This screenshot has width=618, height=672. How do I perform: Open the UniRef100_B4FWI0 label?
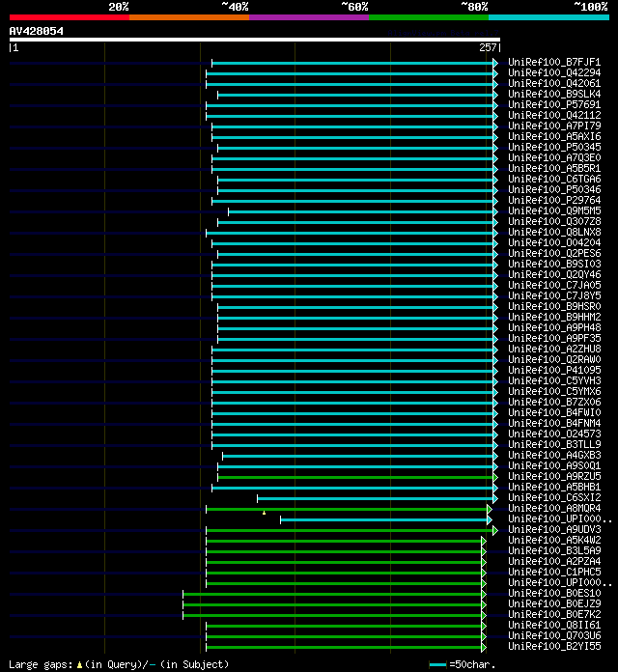(554, 412)
